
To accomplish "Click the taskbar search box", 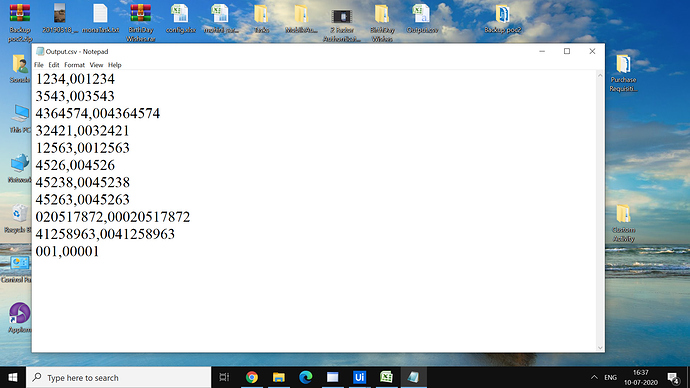I will (x=119, y=377).
